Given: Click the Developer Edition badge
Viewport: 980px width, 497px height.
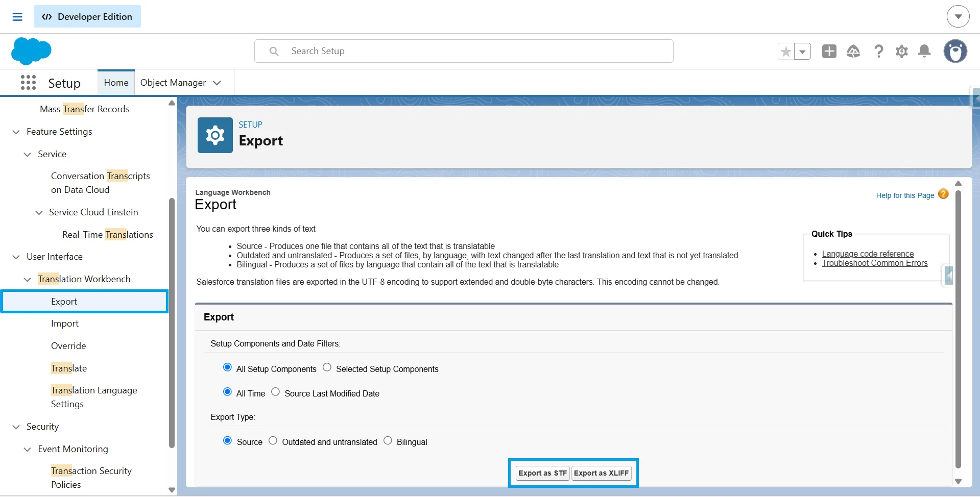Looking at the screenshot, I should [87, 17].
